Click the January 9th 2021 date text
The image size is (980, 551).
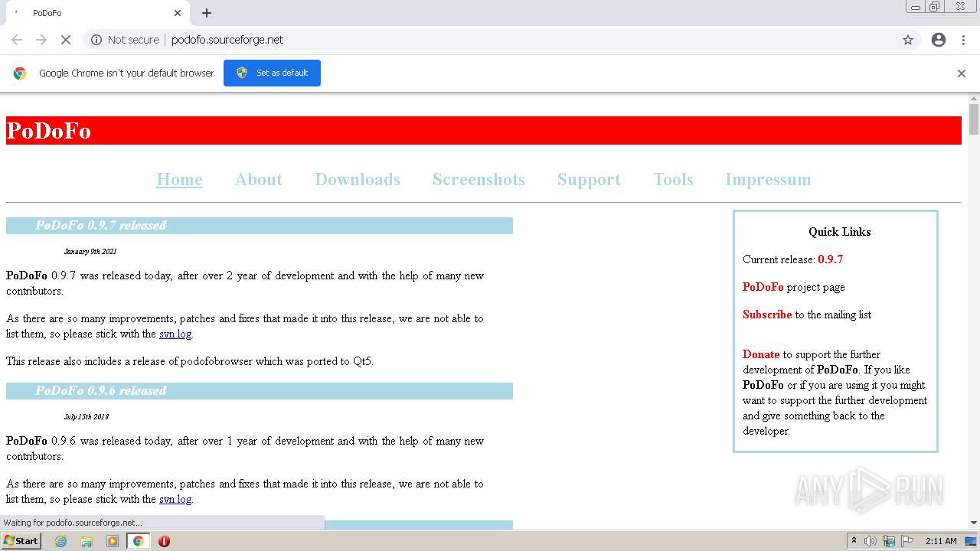pyautogui.click(x=90, y=251)
